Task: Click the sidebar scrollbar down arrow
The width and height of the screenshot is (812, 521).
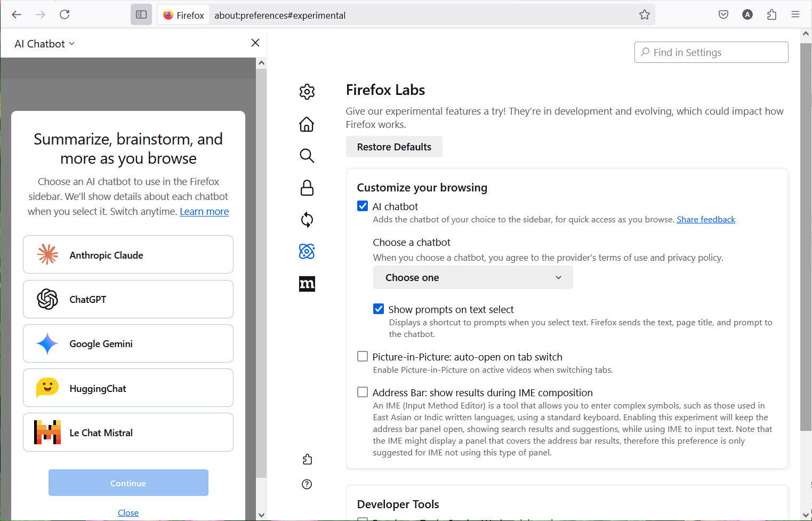Action: coord(261,515)
